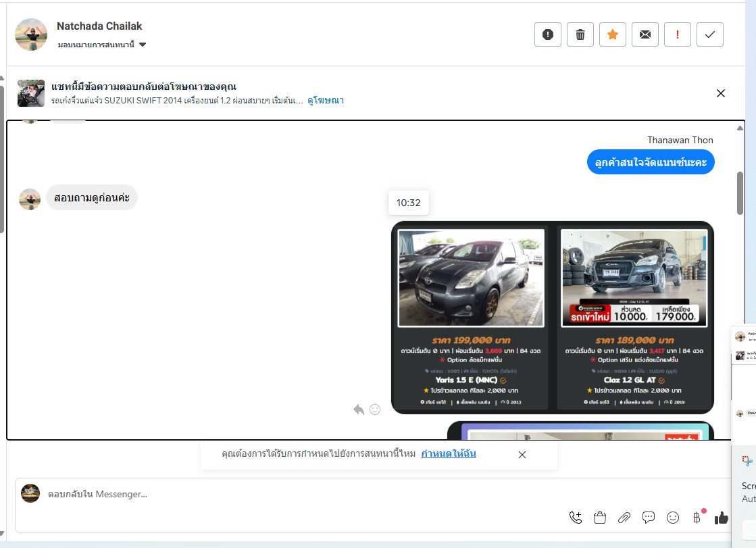
Task: Mark as unread envelope icon
Action: coord(645,34)
